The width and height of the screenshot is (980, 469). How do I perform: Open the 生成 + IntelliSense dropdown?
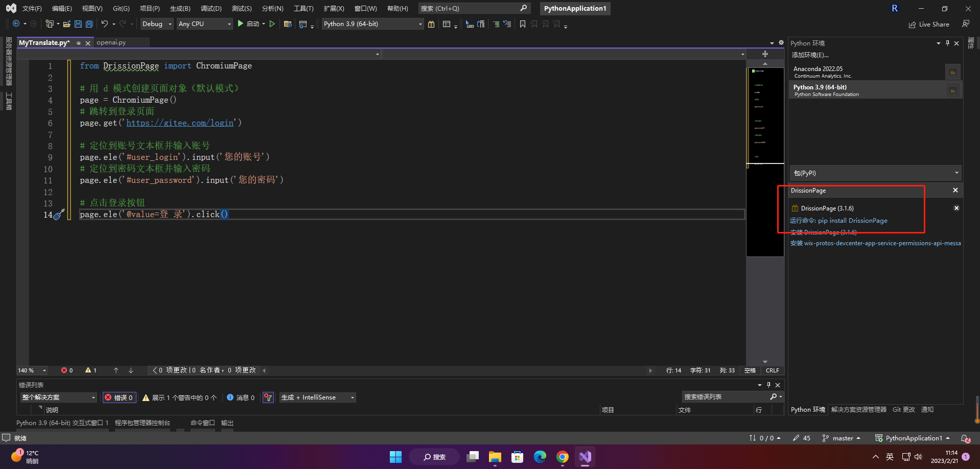pyautogui.click(x=318, y=397)
